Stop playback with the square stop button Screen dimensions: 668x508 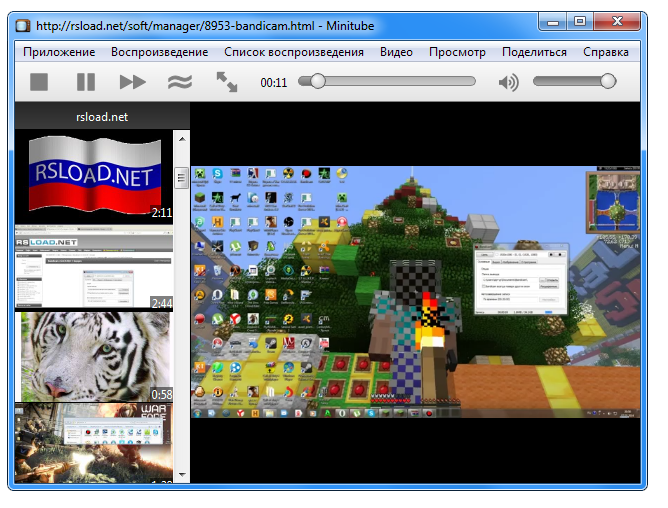(39, 82)
